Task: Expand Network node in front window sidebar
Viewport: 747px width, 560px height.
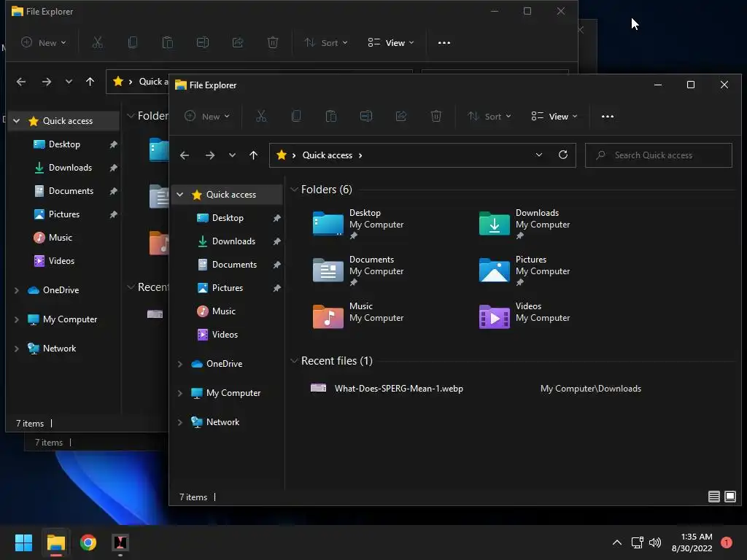Action: [180, 422]
